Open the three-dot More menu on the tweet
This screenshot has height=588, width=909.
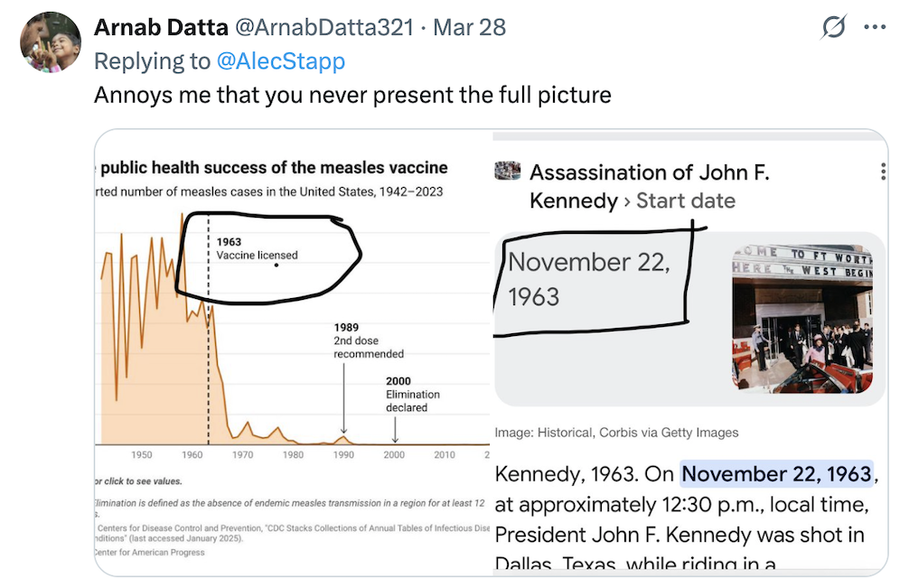click(x=875, y=28)
